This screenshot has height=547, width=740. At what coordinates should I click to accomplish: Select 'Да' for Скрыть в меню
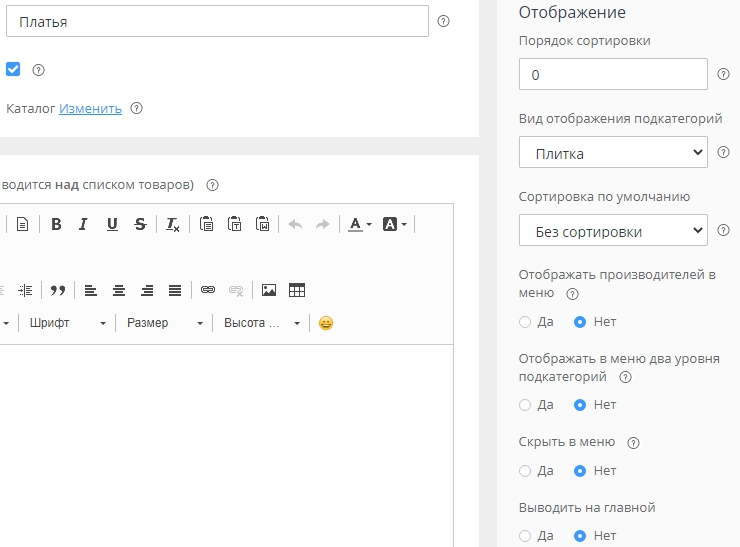click(525, 470)
